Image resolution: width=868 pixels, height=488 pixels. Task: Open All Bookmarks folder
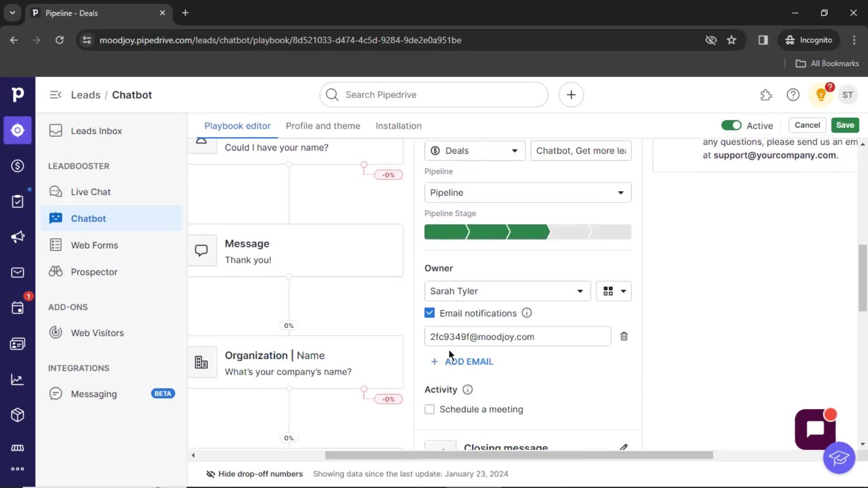tap(827, 63)
